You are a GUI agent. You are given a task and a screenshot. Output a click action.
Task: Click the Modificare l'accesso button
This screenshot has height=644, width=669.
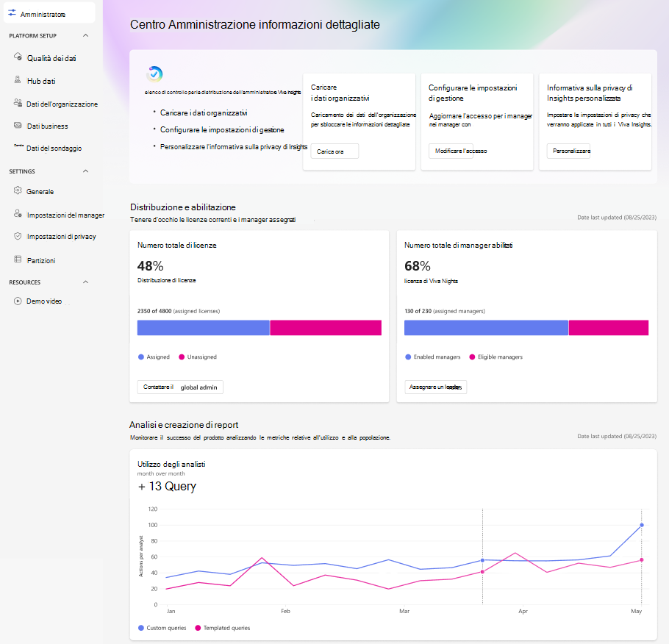tap(451, 151)
